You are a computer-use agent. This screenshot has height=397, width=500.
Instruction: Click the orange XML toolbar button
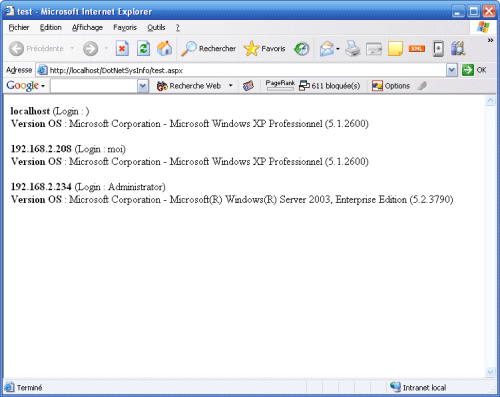pyautogui.click(x=417, y=49)
